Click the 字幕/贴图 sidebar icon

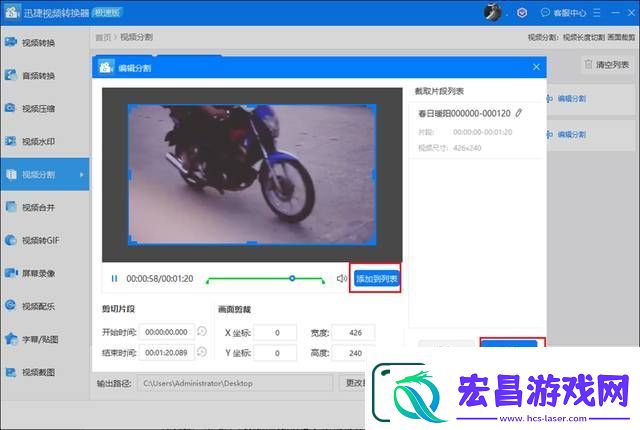point(11,339)
